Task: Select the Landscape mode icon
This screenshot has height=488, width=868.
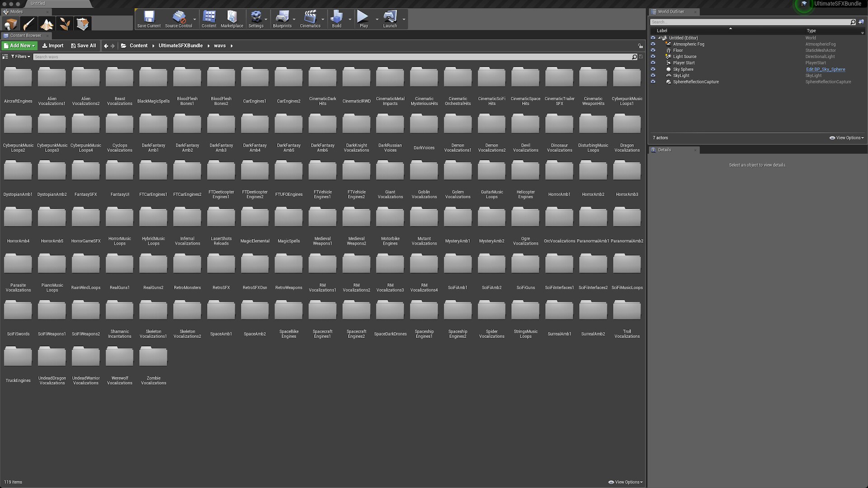Action: [47, 24]
